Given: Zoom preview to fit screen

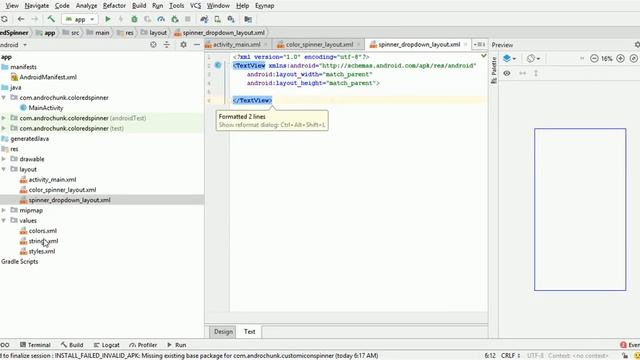Looking at the screenshot, I should 633,59.
